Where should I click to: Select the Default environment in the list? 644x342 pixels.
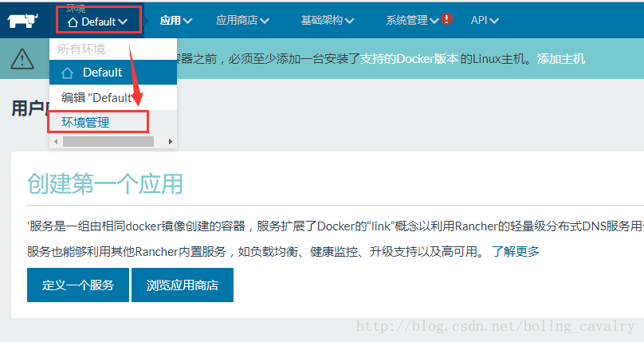point(113,73)
